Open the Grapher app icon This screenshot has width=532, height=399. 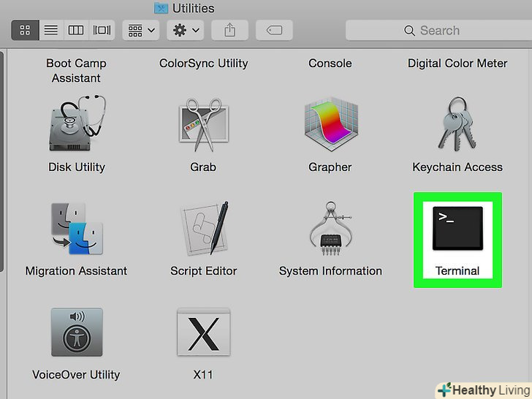[331, 124]
